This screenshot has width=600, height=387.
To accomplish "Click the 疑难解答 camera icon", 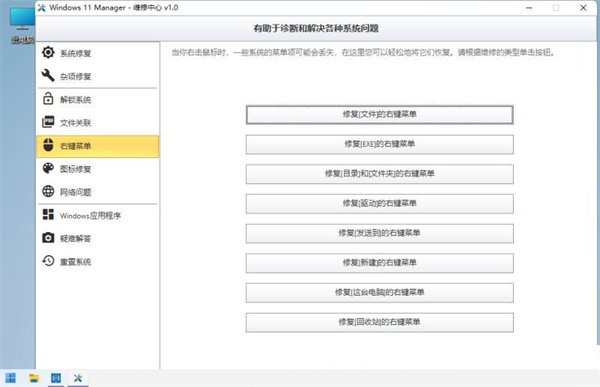I will click(x=48, y=238).
